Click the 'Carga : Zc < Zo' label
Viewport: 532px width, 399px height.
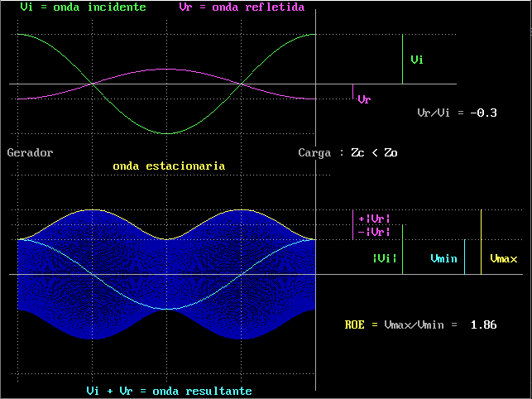pyautogui.click(x=347, y=153)
